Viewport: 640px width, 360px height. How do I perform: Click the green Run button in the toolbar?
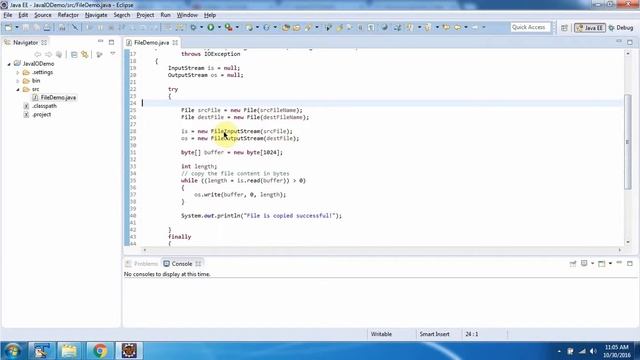click(211, 27)
